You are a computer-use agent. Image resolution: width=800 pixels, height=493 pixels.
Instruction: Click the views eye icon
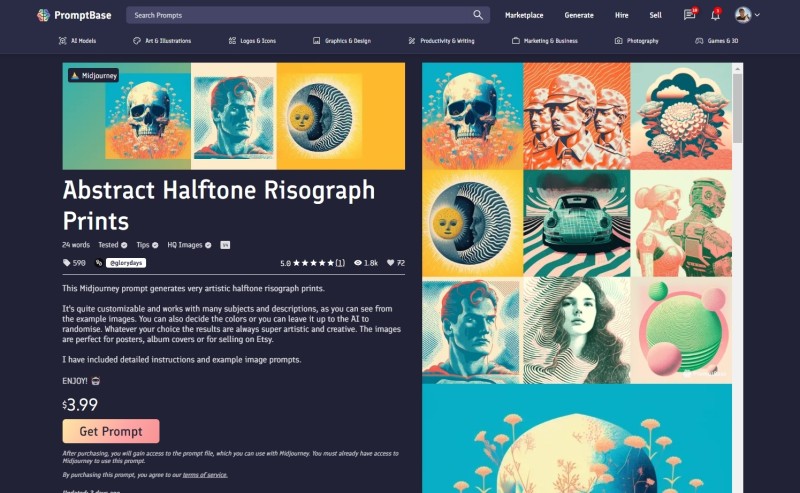tap(358, 263)
